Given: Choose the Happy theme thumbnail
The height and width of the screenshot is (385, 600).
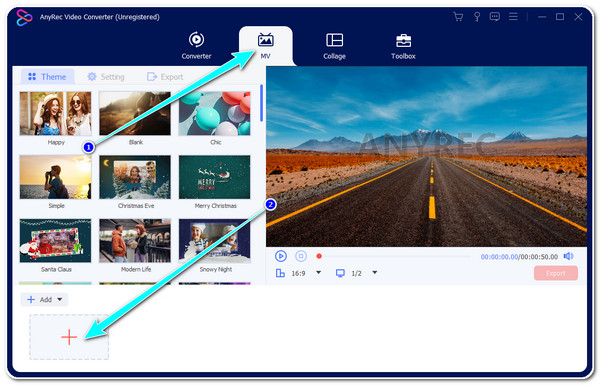Looking at the screenshot, I should point(55,113).
